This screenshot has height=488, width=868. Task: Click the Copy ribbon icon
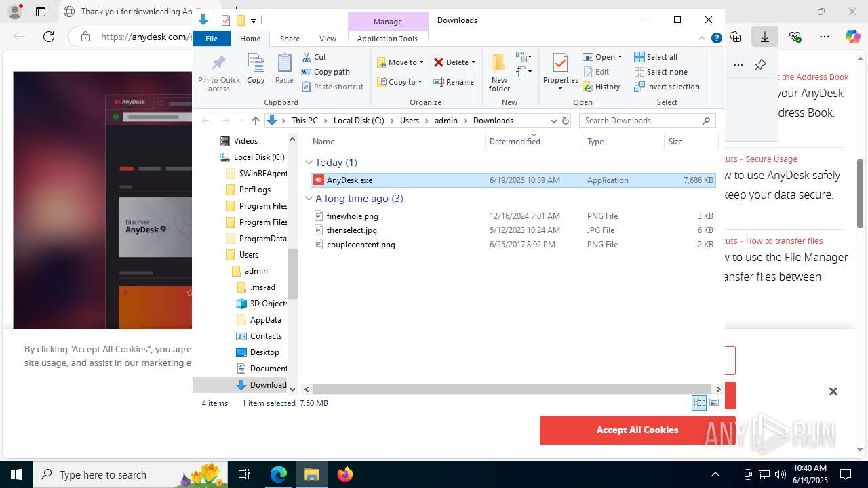[256, 63]
